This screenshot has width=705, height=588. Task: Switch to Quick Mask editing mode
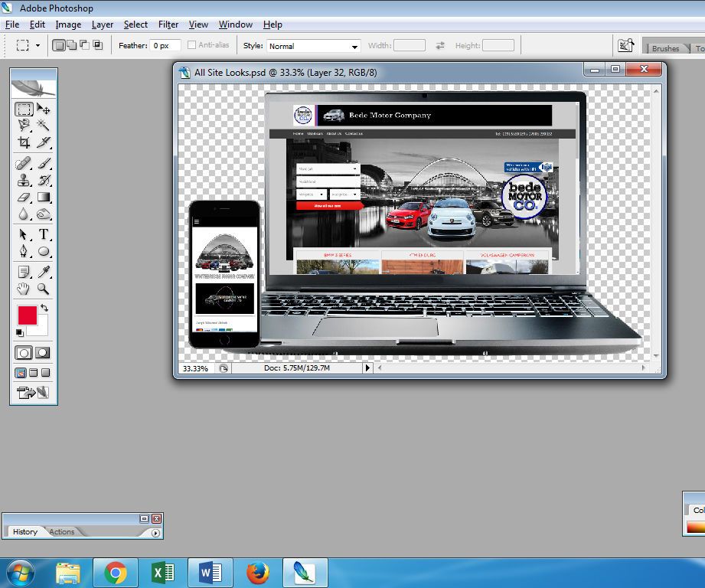43,352
